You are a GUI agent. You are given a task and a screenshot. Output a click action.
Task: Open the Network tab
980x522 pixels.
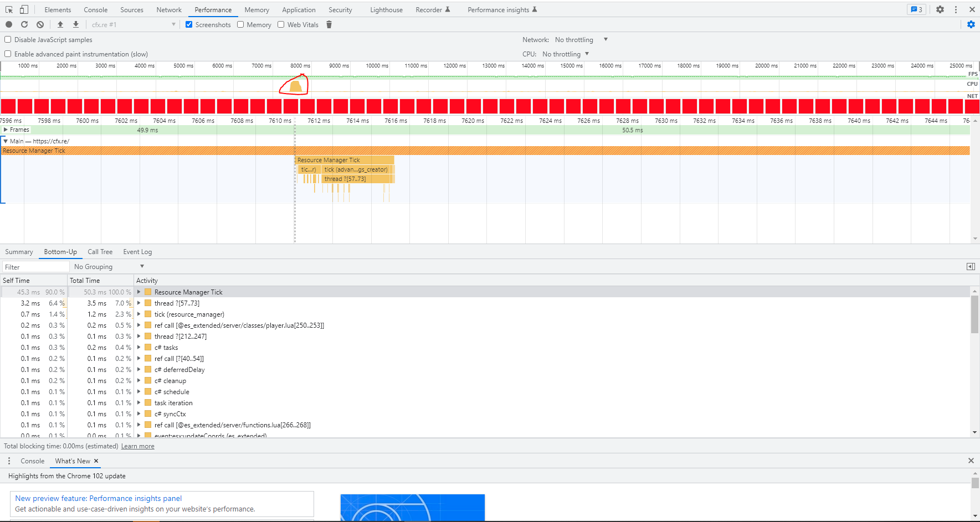click(x=169, y=9)
